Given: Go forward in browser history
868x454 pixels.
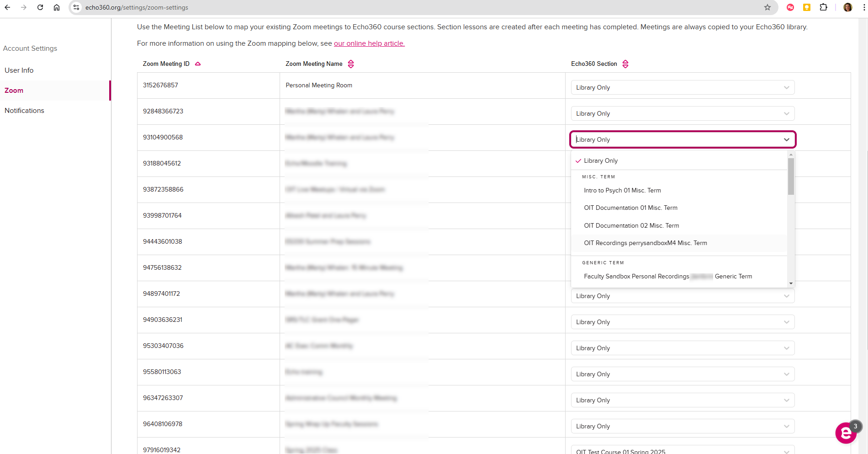Looking at the screenshot, I should (x=24, y=7).
